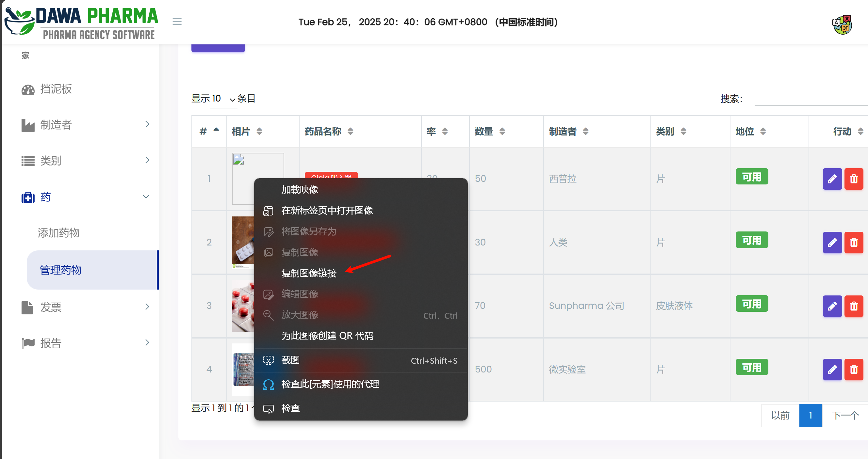Screen dimensions: 868x459
Task: Delete Sunpharma row with trash icon
Action: [x=854, y=306]
